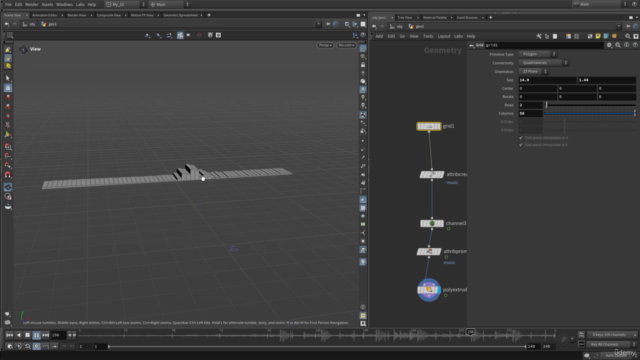640x360 pixels.
Task: Activate the Handles tool icon in left toolbar
Action: 8,135
